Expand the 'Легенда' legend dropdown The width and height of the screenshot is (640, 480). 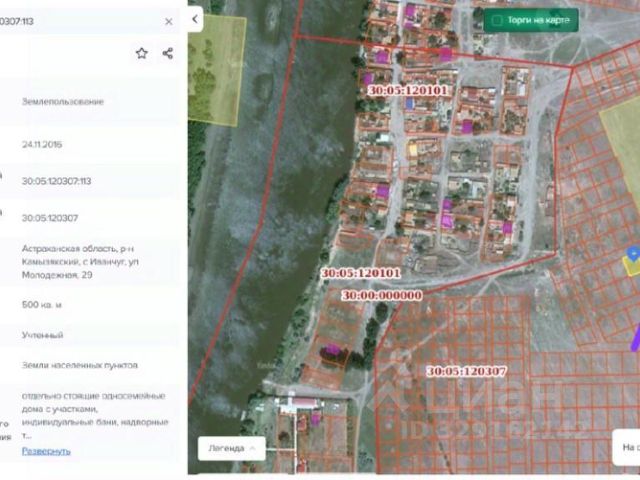(x=231, y=448)
